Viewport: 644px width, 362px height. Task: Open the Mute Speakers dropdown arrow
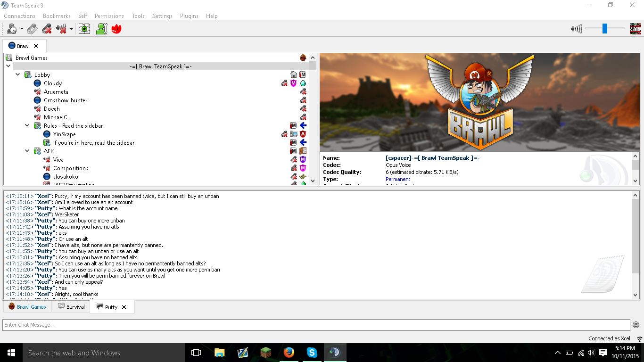[71, 29]
